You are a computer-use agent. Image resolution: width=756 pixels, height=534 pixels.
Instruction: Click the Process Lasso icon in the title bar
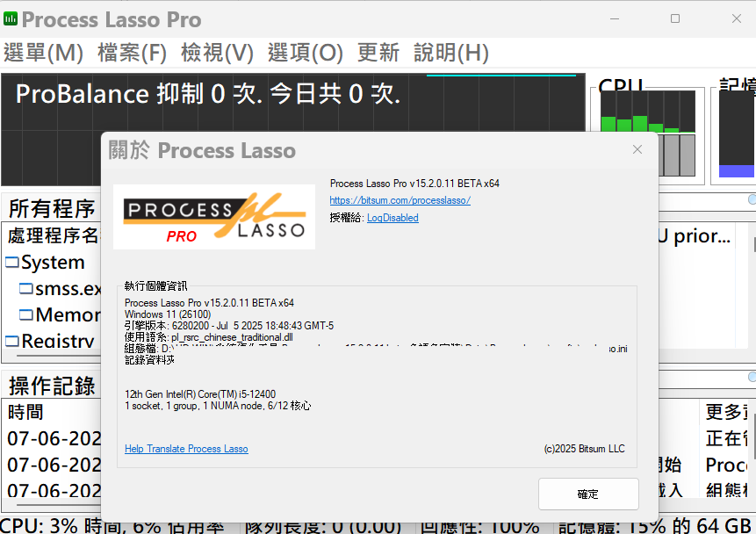coord(11,18)
